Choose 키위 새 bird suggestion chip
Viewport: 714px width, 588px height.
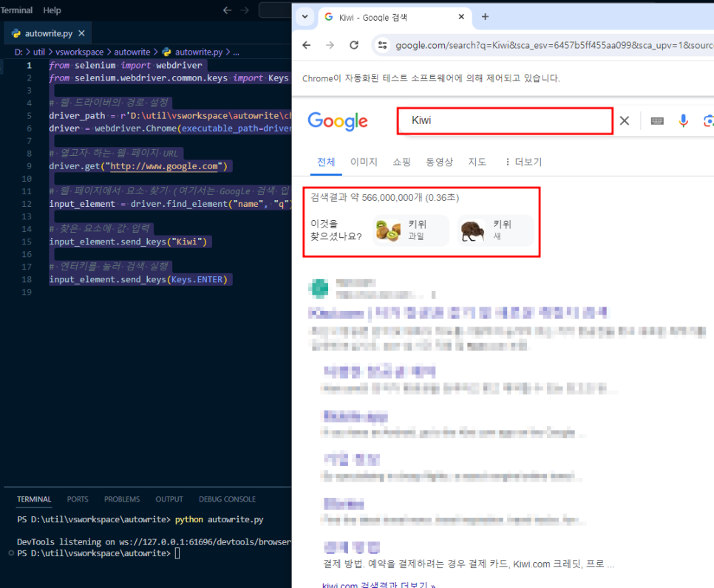pos(495,230)
